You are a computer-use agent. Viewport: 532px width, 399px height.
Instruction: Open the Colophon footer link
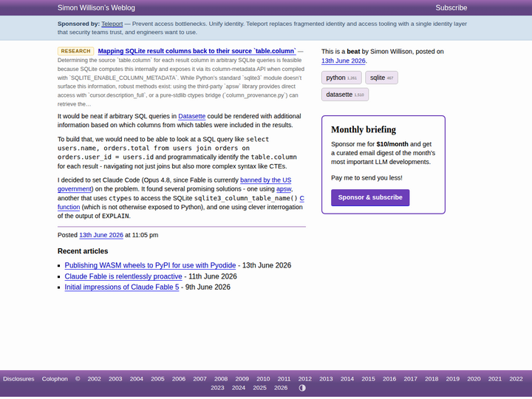point(55,379)
